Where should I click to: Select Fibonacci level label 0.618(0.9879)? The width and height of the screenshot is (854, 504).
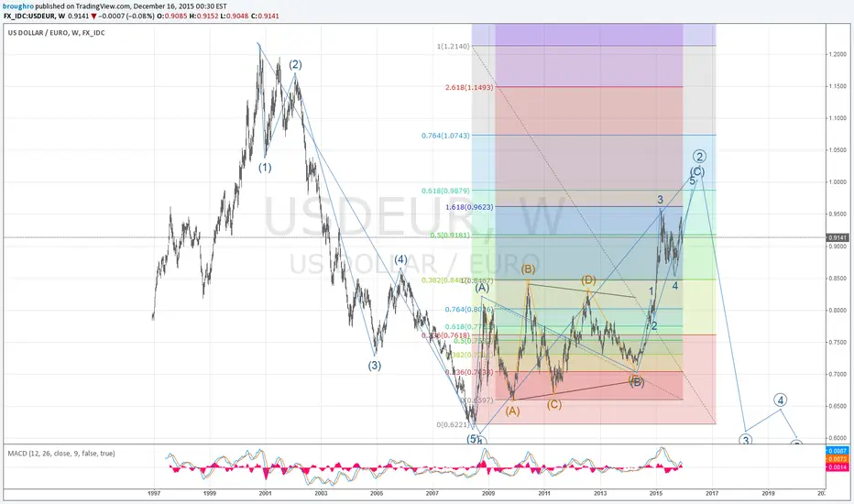point(445,191)
